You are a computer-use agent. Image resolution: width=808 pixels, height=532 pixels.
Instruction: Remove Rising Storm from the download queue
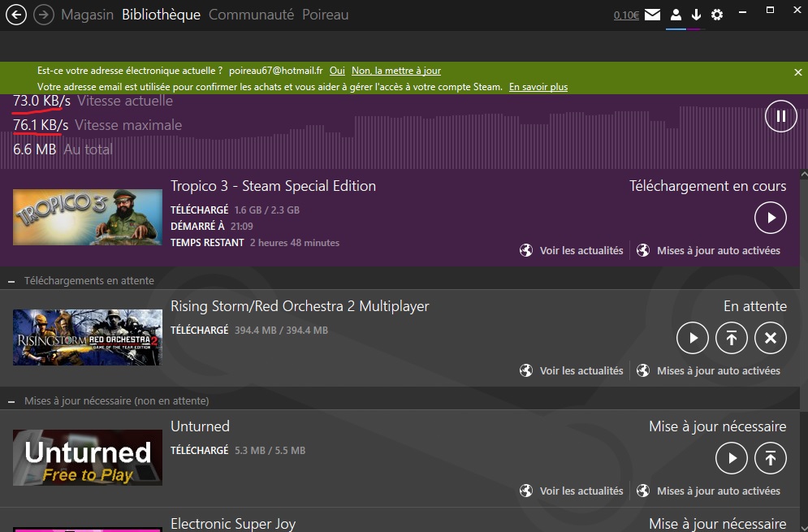[770, 338]
